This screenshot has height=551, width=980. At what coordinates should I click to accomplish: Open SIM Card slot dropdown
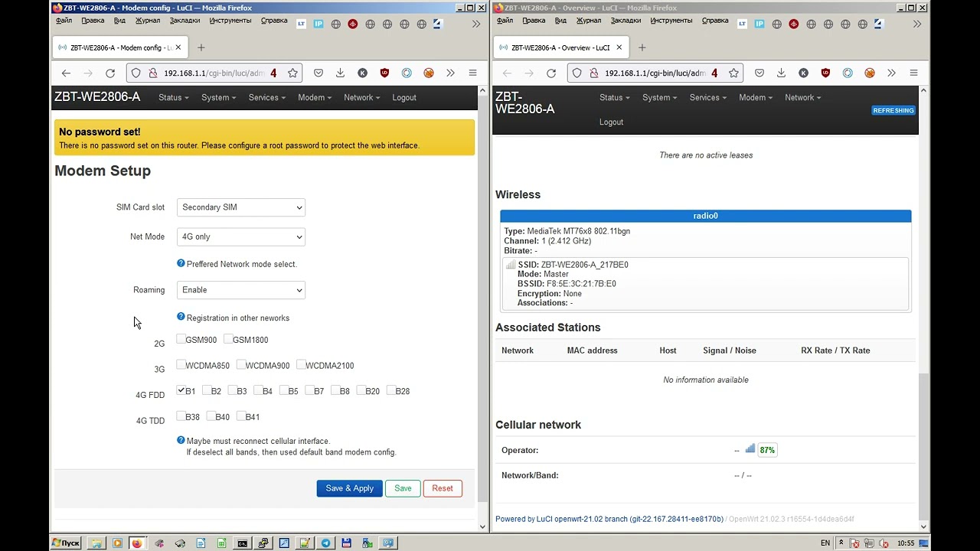[x=241, y=207]
